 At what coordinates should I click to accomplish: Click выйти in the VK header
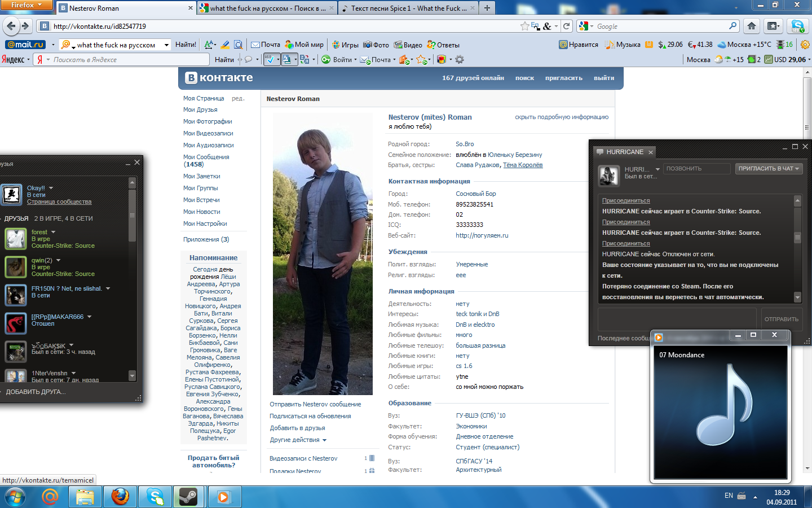[x=604, y=78]
